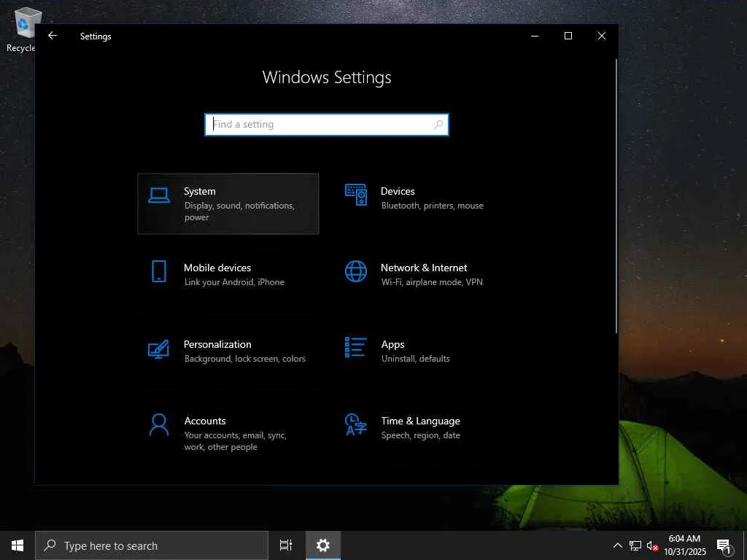
Task: Go back with the Settings arrow
Action: 53,36
